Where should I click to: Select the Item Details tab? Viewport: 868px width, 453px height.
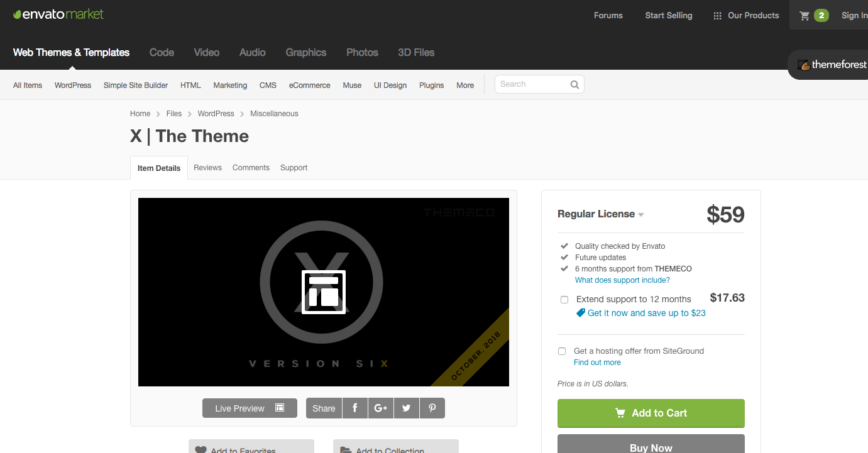coord(159,168)
